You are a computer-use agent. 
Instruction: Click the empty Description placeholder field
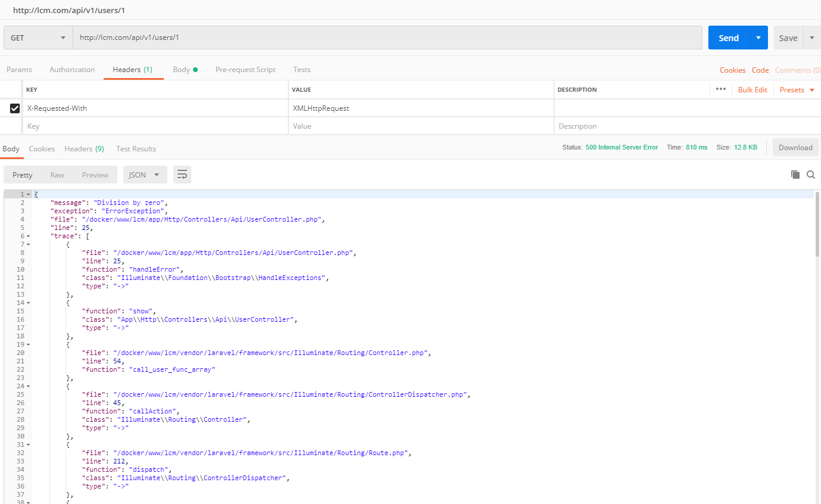pos(688,126)
